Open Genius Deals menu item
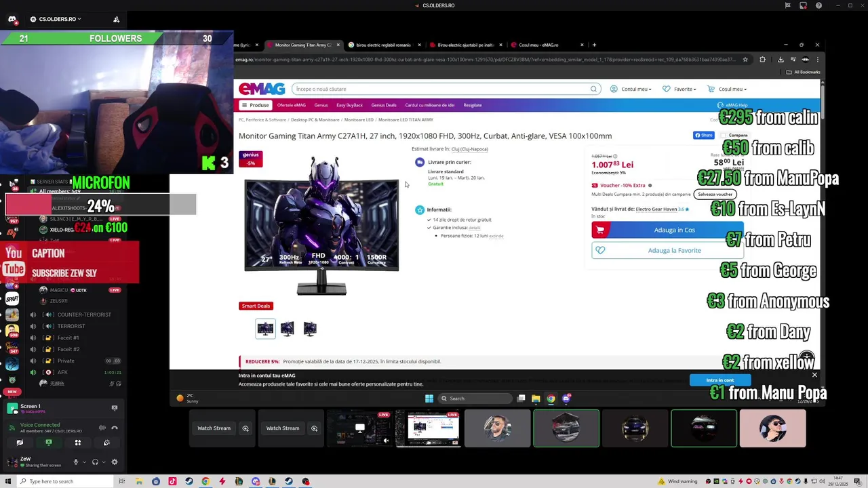Screen dimensions: 868x488 point(384,105)
